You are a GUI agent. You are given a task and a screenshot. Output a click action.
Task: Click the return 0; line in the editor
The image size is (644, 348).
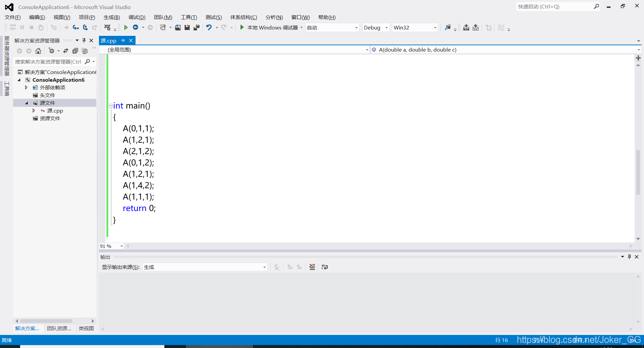click(139, 208)
